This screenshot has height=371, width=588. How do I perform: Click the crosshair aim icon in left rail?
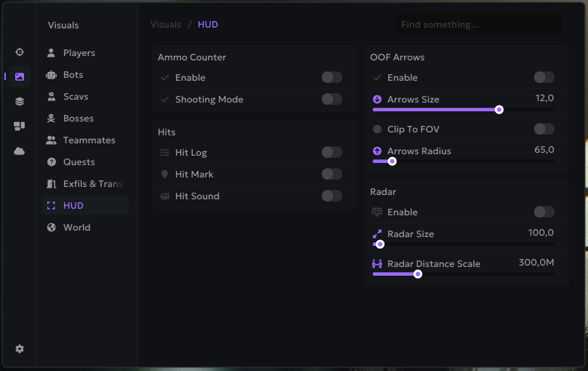tap(20, 52)
